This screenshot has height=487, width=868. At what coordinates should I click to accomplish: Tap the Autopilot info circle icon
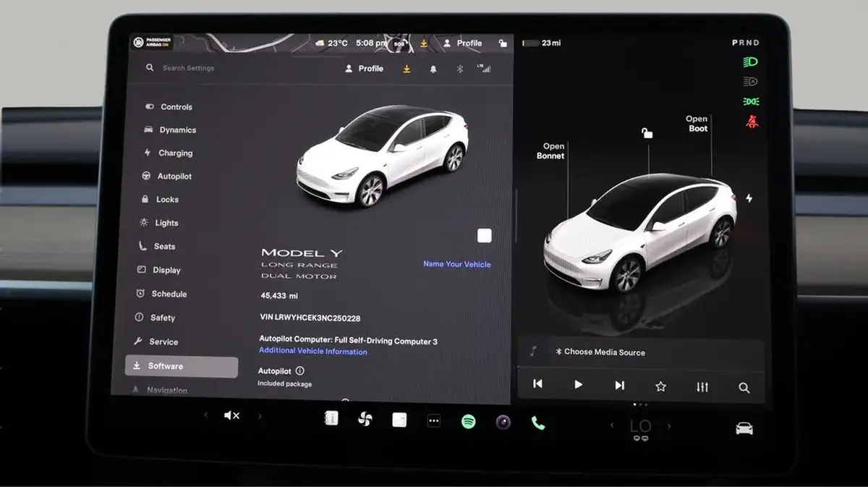pos(299,371)
